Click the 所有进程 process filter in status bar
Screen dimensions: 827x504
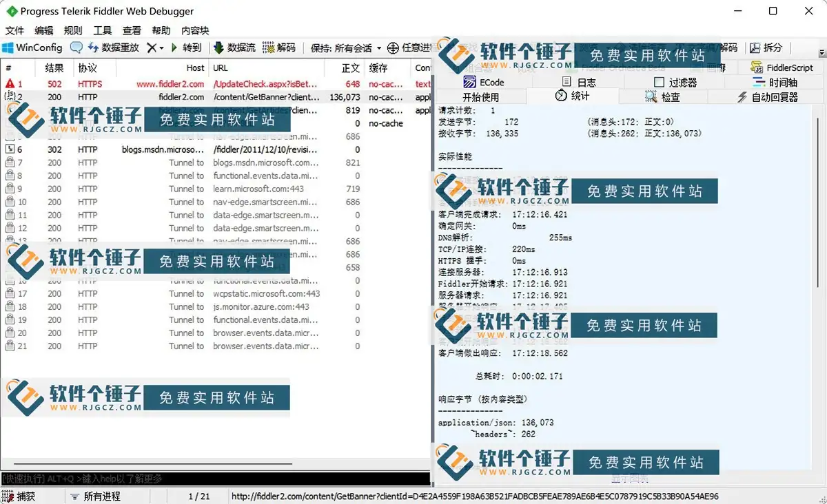(95, 496)
